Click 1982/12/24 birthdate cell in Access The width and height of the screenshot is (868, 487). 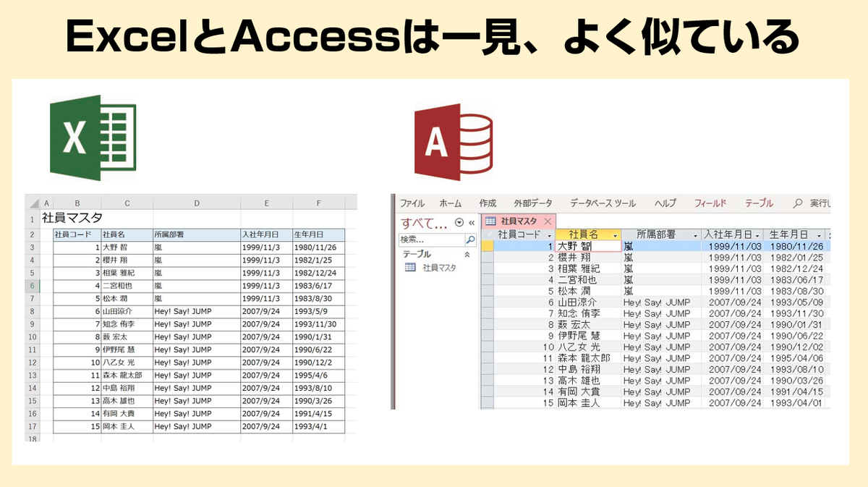point(796,268)
